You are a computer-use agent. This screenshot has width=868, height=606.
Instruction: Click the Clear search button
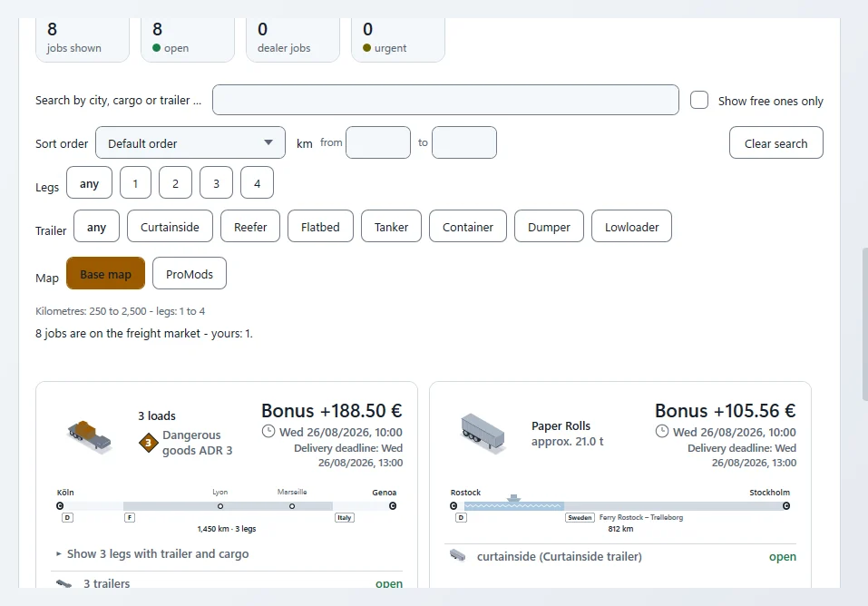coord(775,143)
